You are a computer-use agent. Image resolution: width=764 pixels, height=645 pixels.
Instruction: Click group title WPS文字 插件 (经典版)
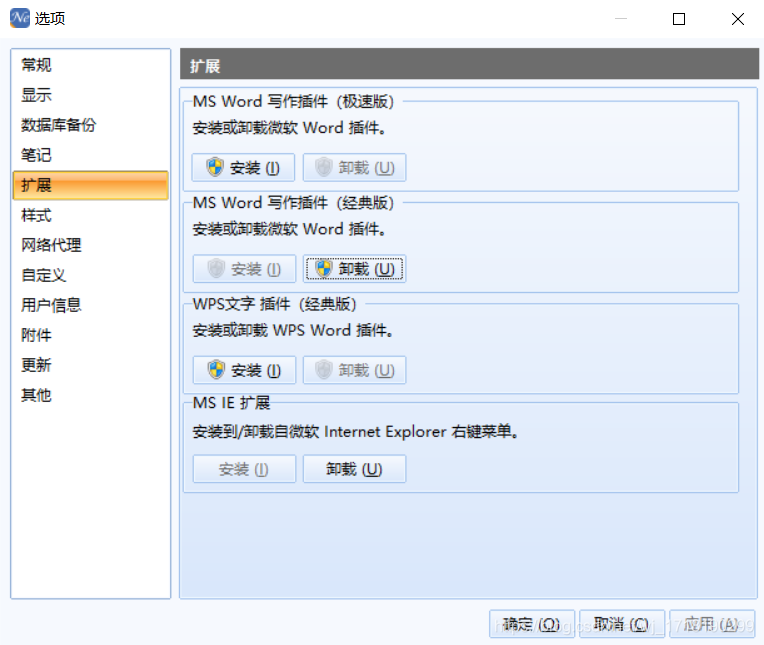274,304
